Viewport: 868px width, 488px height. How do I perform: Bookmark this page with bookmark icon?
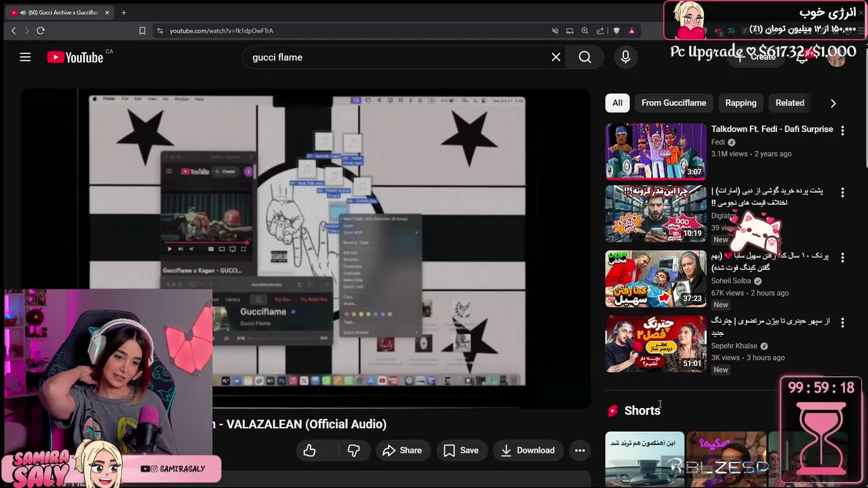coord(142,30)
